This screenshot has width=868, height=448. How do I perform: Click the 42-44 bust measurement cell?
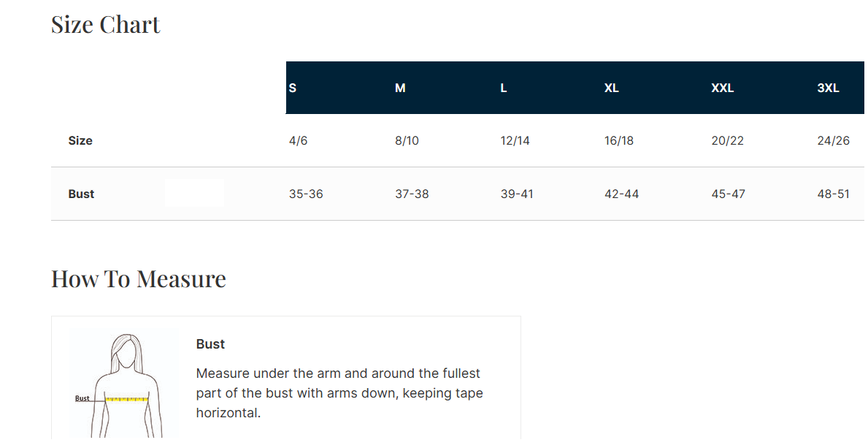(622, 194)
